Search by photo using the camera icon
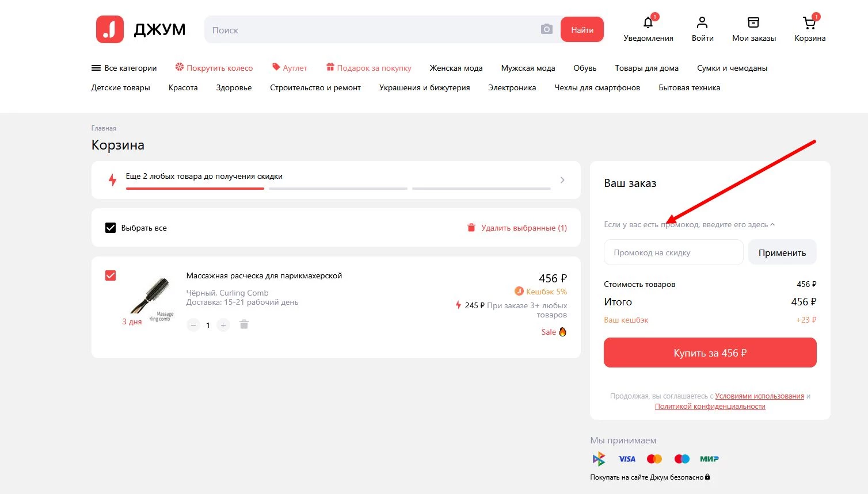The image size is (868, 494). point(546,29)
